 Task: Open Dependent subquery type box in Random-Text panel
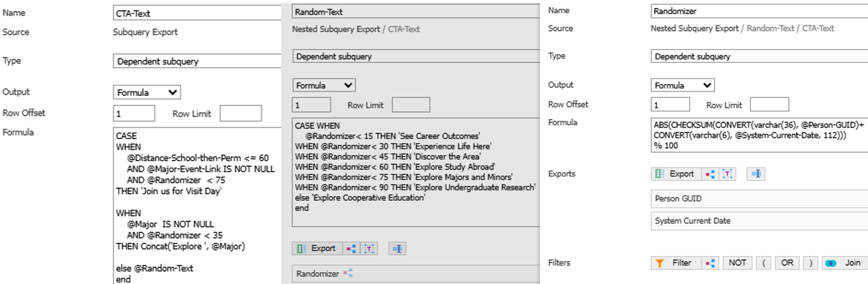coord(415,56)
